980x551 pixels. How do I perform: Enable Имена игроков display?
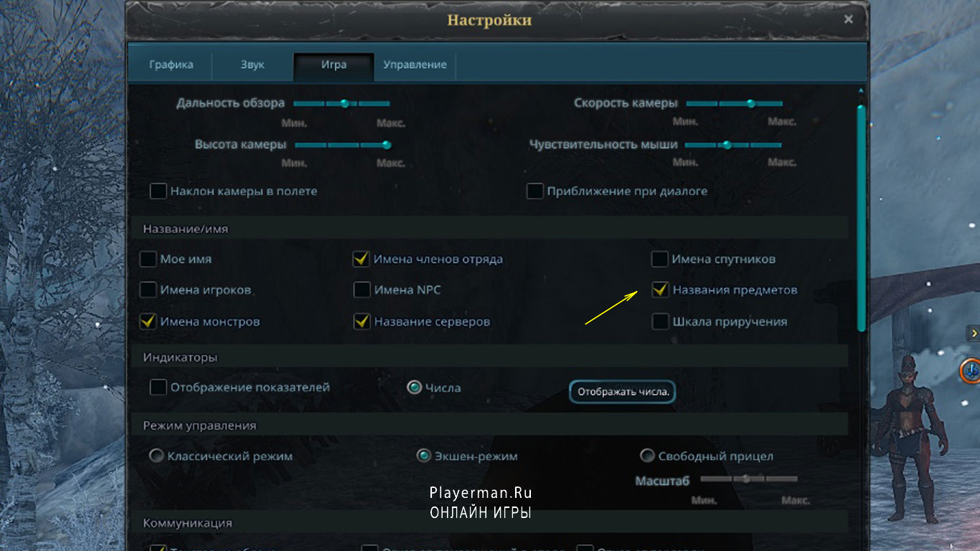[148, 290]
